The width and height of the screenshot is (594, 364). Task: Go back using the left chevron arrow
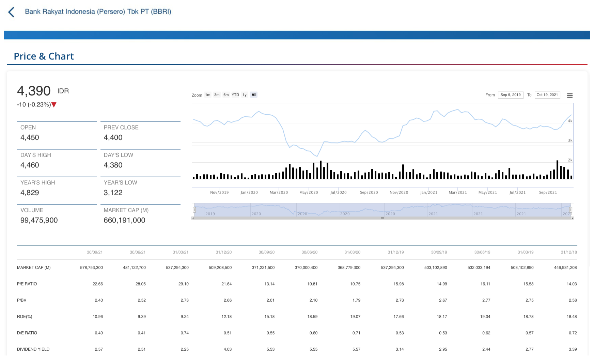tap(11, 12)
